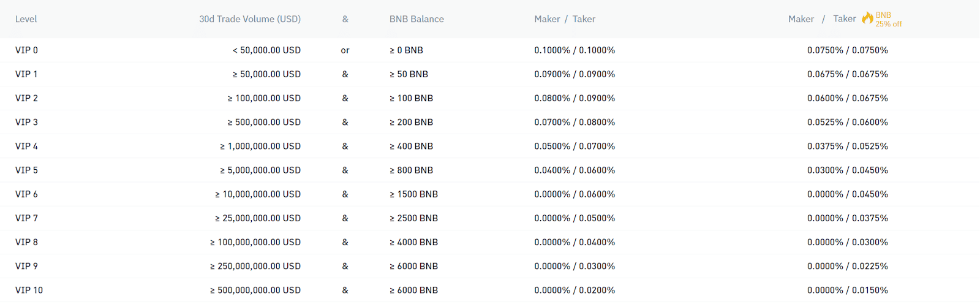Click the "≥ 6000 BNB" cell in VIP 10 row
The width and height of the screenshot is (980, 304).
413,290
